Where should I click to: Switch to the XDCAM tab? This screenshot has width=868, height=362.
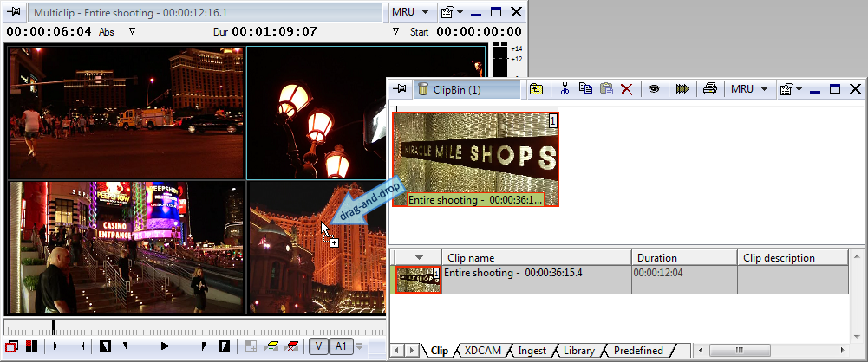(x=482, y=351)
